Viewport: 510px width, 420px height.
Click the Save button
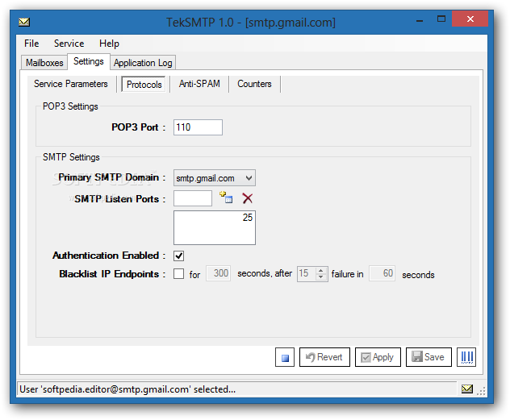428,357
